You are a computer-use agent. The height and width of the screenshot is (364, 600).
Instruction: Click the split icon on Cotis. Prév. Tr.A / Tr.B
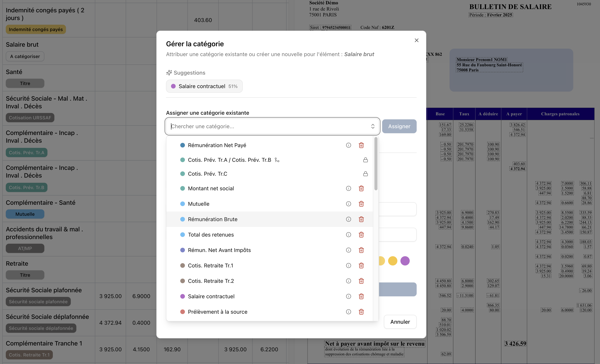pos(277,160)
